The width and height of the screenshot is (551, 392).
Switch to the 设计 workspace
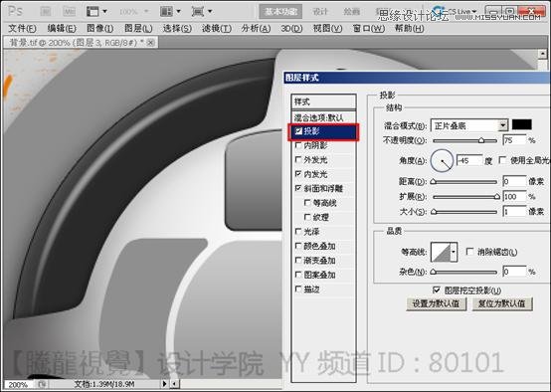tap(320, 12)
